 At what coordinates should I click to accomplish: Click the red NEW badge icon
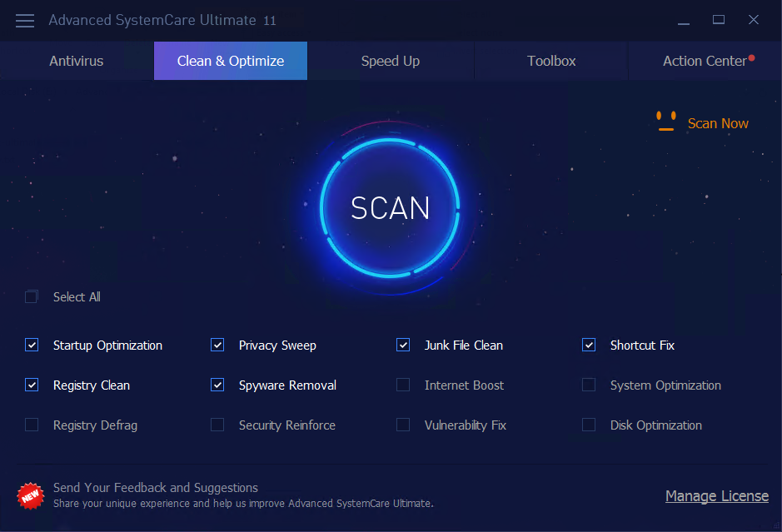pos(31,495)
